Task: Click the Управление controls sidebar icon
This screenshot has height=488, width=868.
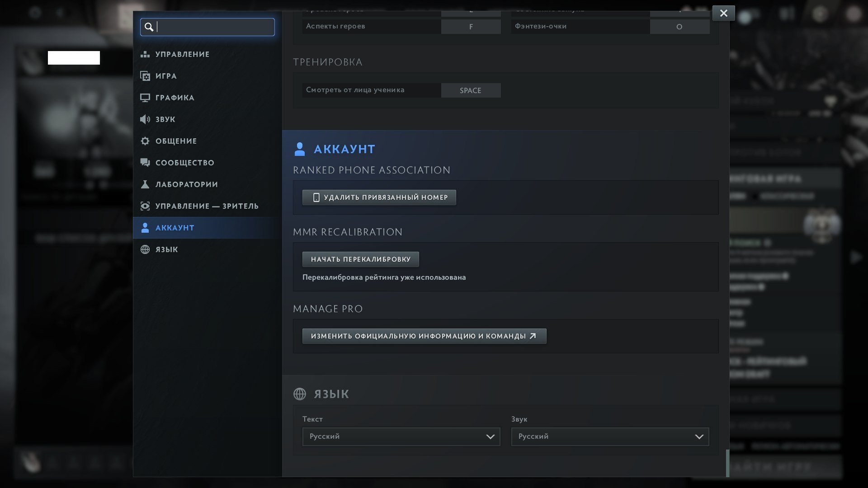Action: tap(145, 54)
